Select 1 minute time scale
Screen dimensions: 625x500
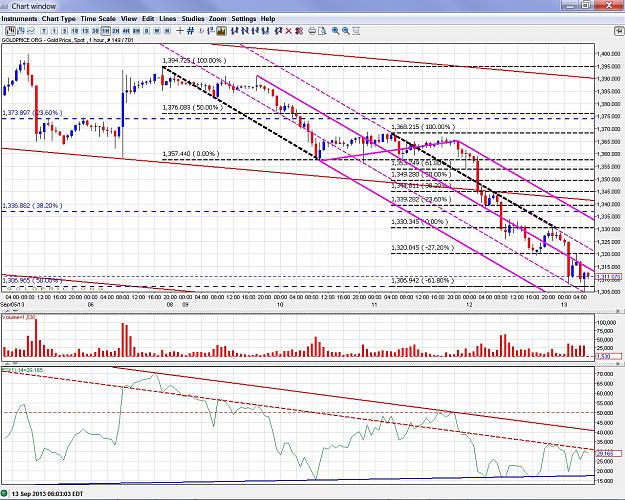tap(55, 31)
